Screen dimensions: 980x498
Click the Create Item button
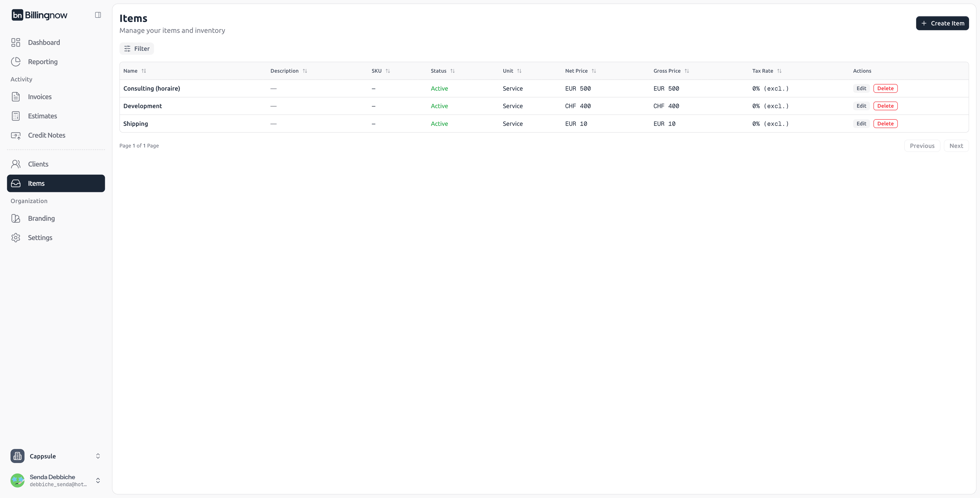[942, 23]
